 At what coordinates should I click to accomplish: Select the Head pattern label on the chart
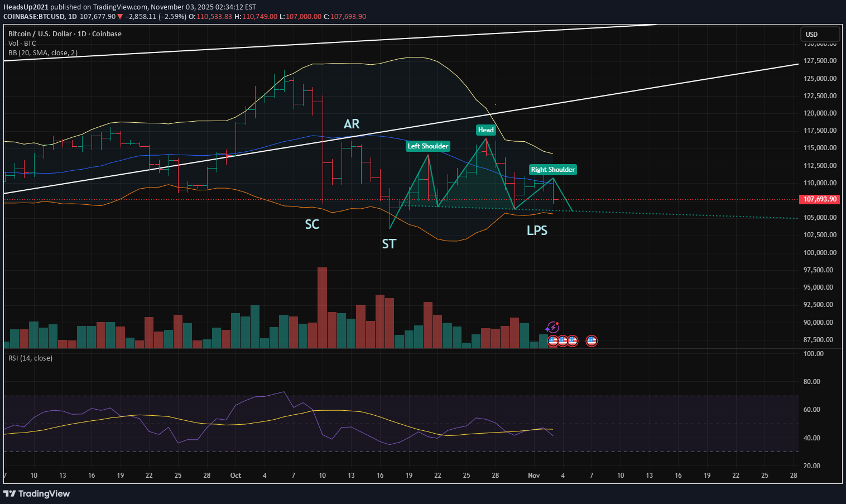point(486,130)
